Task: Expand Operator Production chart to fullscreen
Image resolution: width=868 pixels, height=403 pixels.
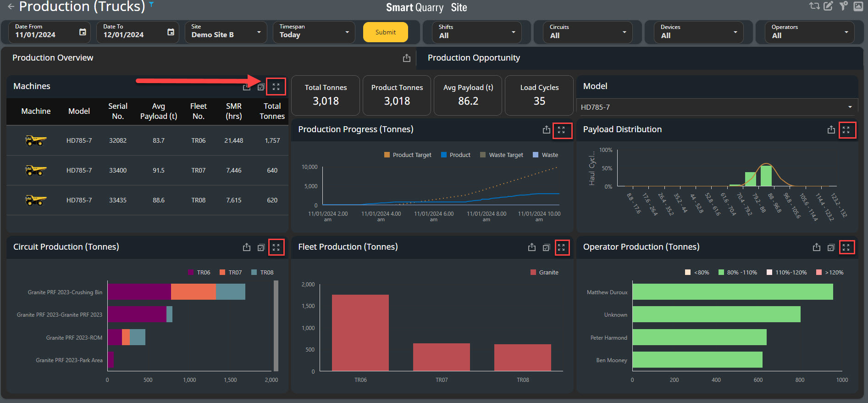Action: coord(846,247)
